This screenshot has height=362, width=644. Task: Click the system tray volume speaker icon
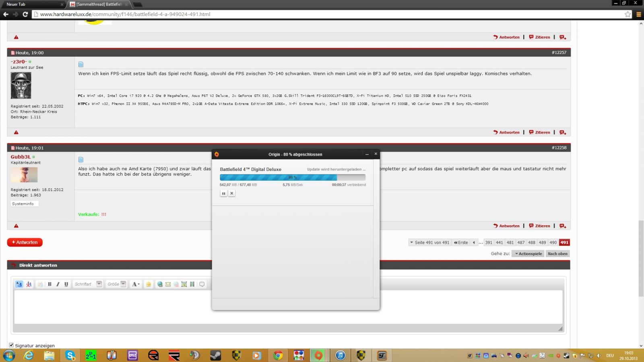[599, 356]
